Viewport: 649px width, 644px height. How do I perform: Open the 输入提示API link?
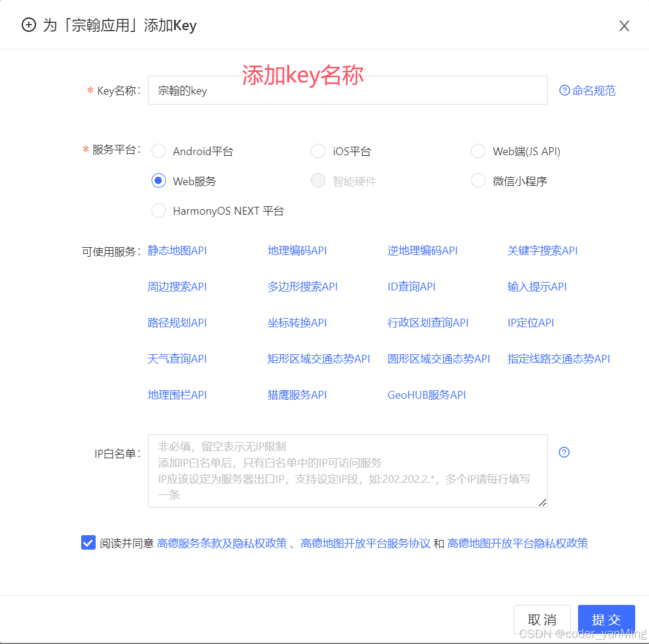(x=537, y=286)
